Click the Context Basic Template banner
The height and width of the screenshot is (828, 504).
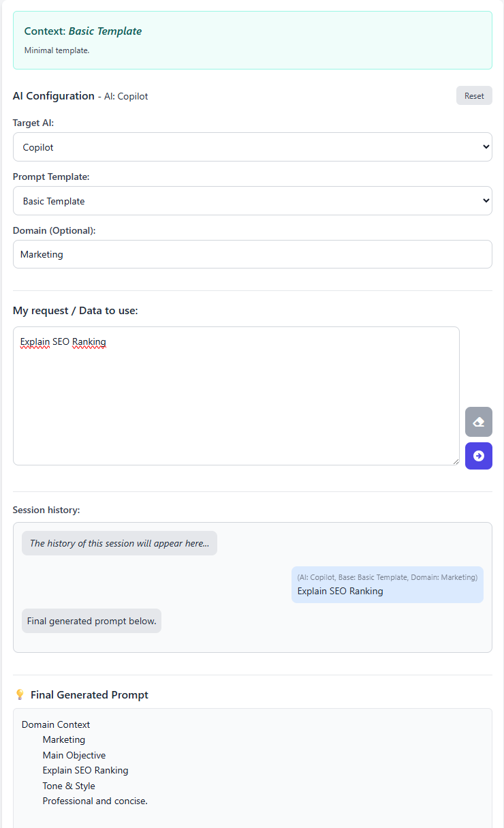coord(252,40)
